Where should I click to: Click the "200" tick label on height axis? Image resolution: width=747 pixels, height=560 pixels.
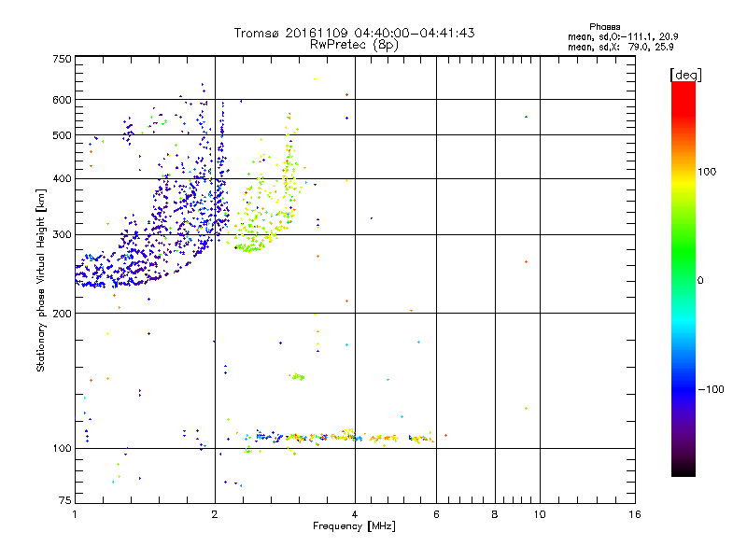click(62, 314)
